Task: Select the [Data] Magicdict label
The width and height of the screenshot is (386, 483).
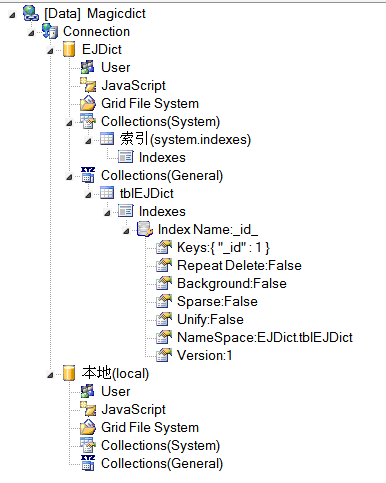Action: point(95,14)
